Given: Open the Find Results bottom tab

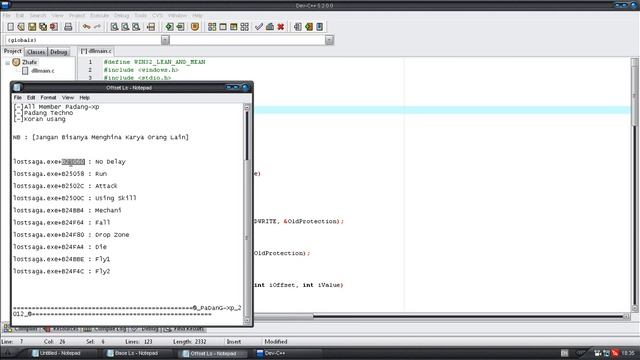Looking at the screenshot, I should coord(184,329).
